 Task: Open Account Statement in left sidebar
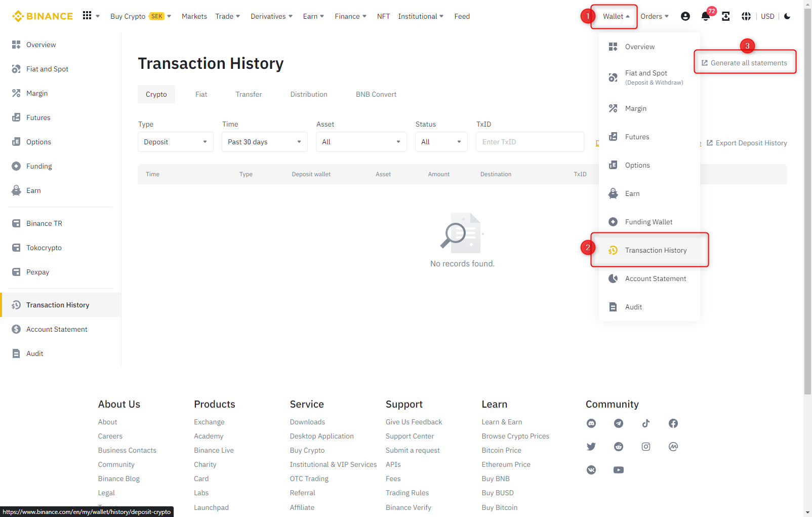point(61,329)
